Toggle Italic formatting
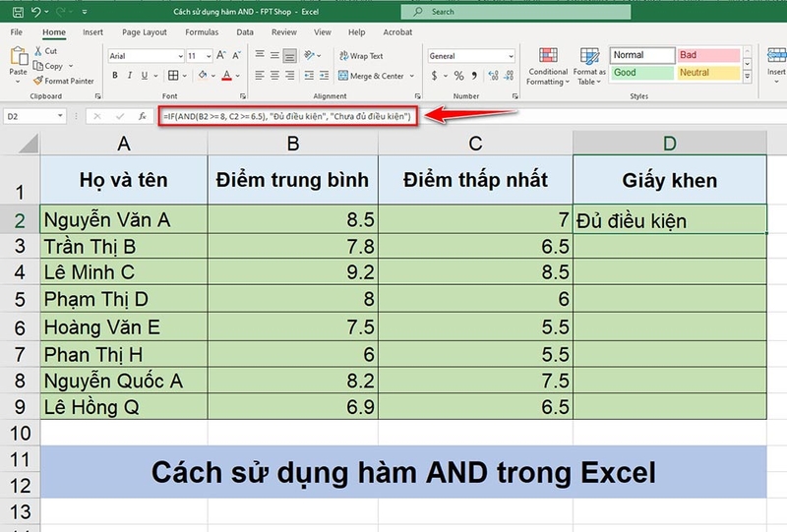This screenshot has height=532, width=787. 130,76
